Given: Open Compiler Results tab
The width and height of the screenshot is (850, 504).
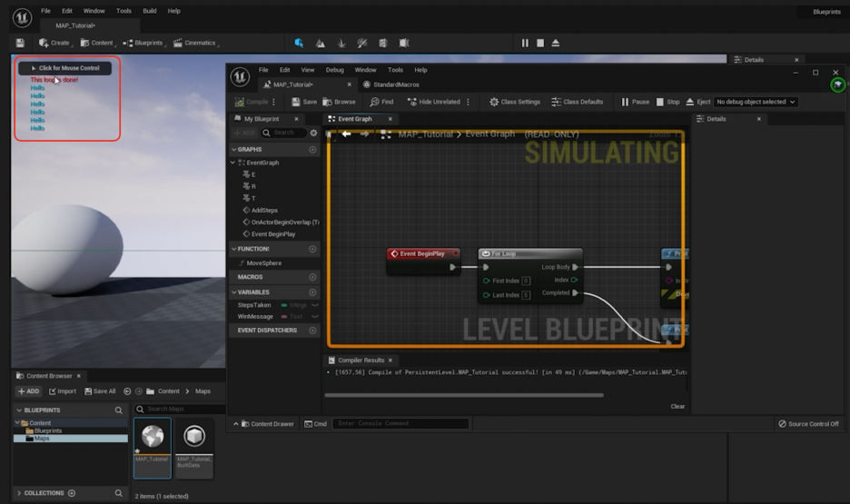Looking at the screenshot, I should (x=361, y=360).
